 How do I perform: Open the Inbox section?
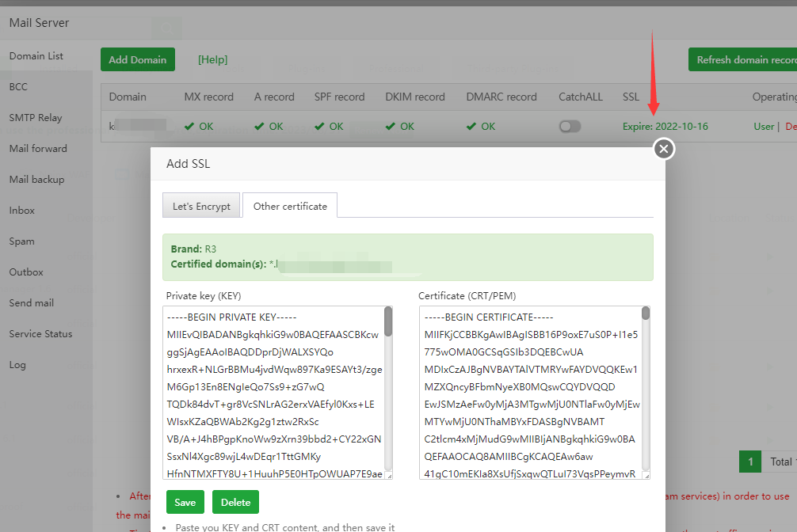tap(22, 211)
